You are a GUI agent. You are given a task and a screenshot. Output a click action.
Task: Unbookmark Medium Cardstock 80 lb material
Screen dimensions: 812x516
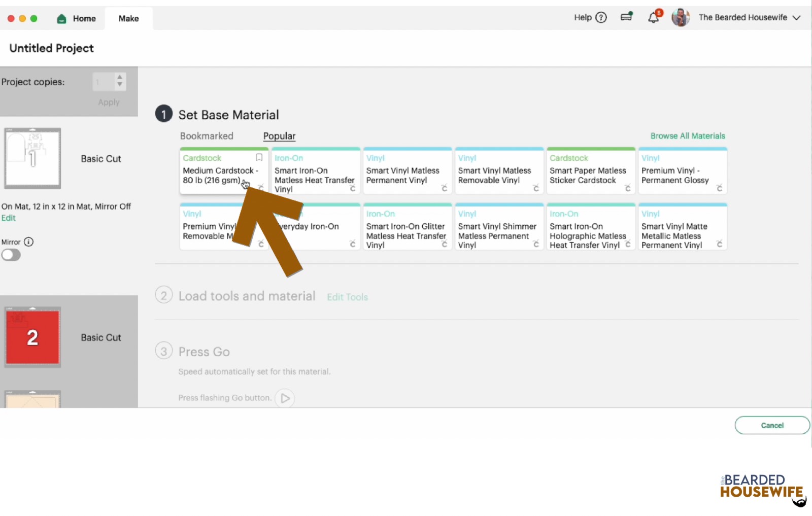tap(259, 157)
